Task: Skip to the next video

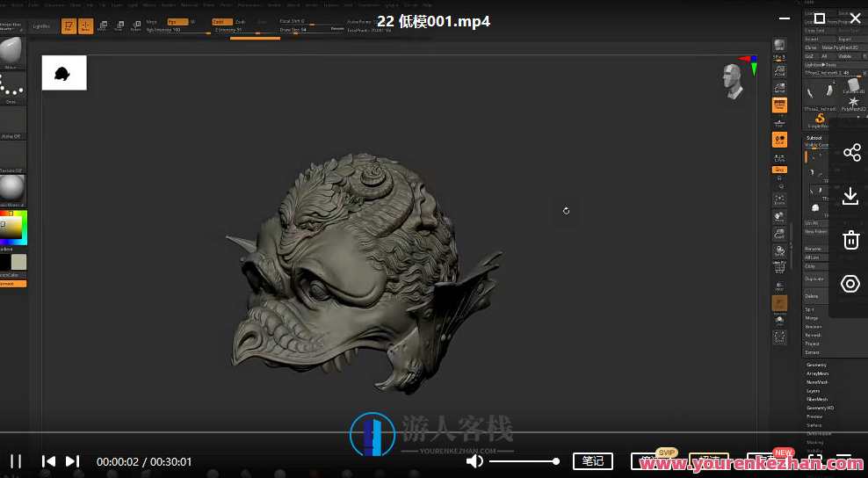Action: pyautogui.click(x=73, y=461)
